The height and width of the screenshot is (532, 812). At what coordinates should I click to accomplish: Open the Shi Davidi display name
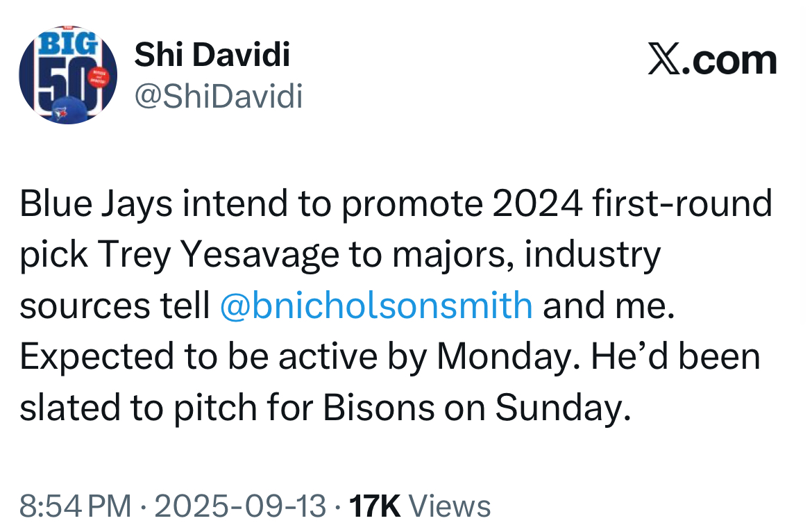coord(212,54)
